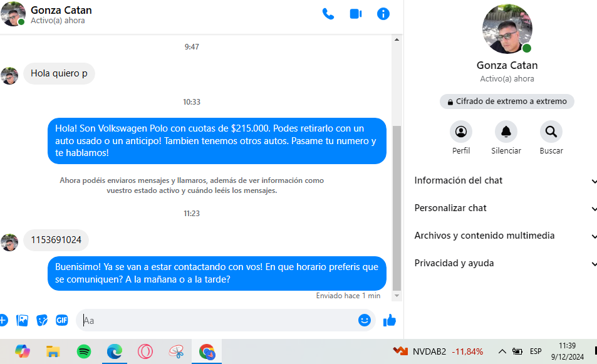597x364 pixels.
Task: Click the 'Buenisimo! Ya se van' message bubble
Action: click(x=217, y=273)
